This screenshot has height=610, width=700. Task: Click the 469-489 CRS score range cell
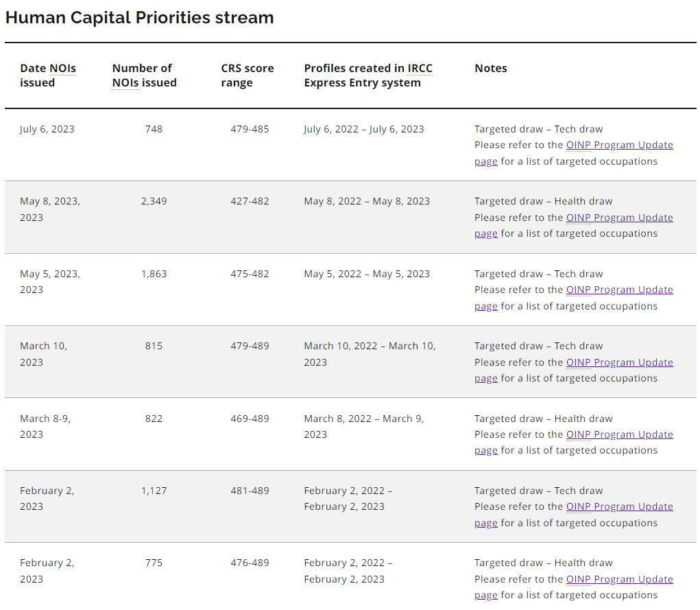coord(250,419)
